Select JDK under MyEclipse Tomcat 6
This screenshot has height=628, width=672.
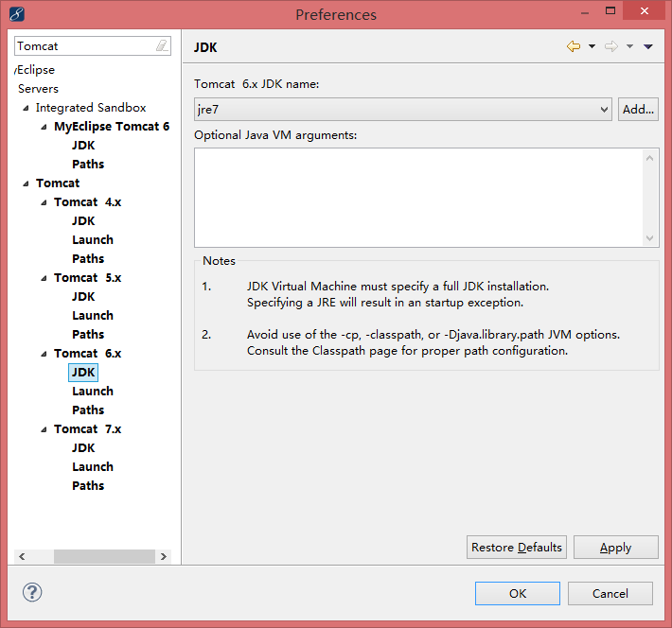(x=83, y=146)
